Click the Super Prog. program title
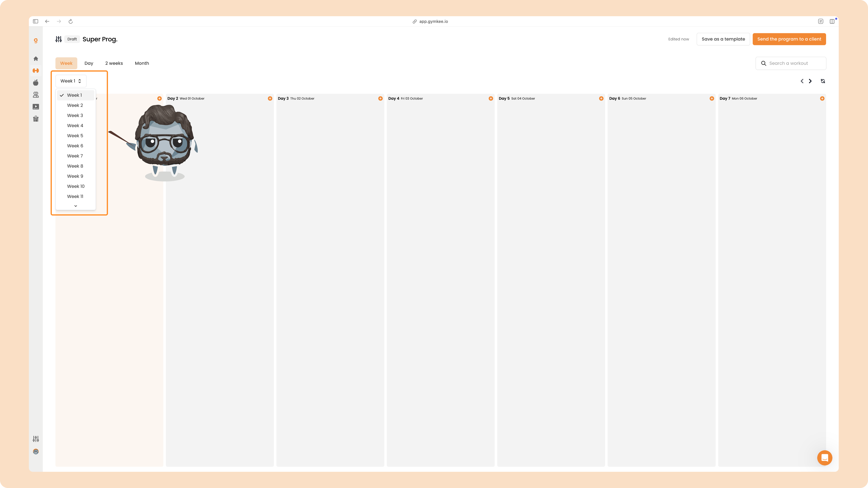The width and height of the screenshot is (868, 488). (100, 39)
